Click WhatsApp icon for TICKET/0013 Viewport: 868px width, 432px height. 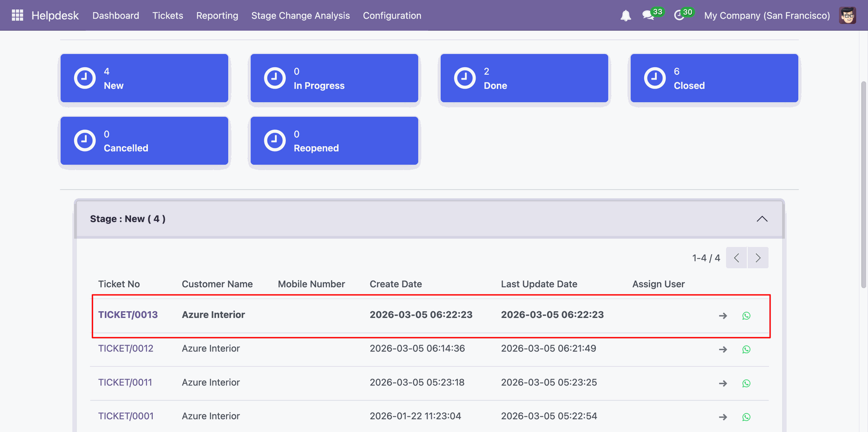pyautogui.click(x=746, y=316)
